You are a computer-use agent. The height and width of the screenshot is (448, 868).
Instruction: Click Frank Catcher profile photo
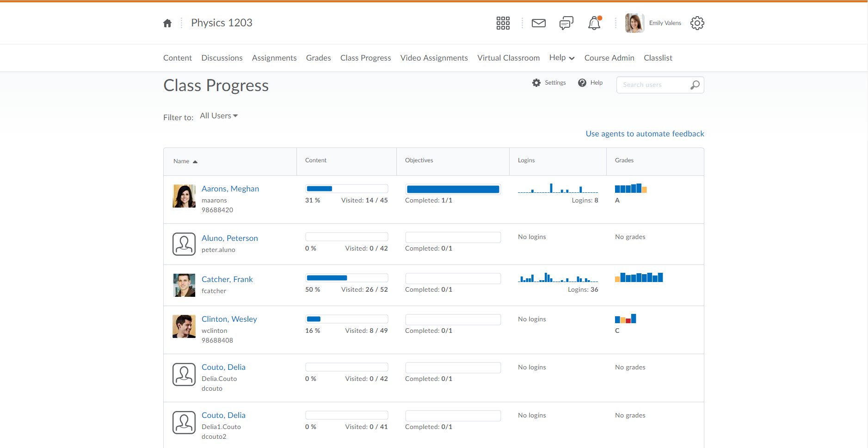point(184,285)
